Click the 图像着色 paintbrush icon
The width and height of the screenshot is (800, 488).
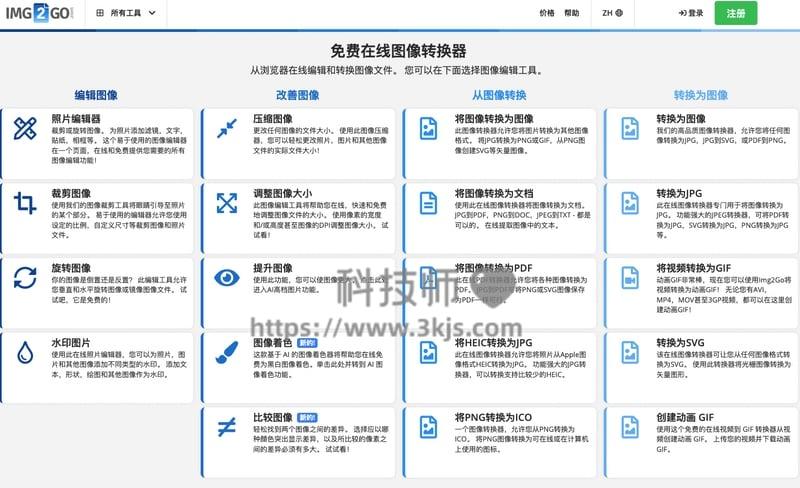[x=227, y=352]
